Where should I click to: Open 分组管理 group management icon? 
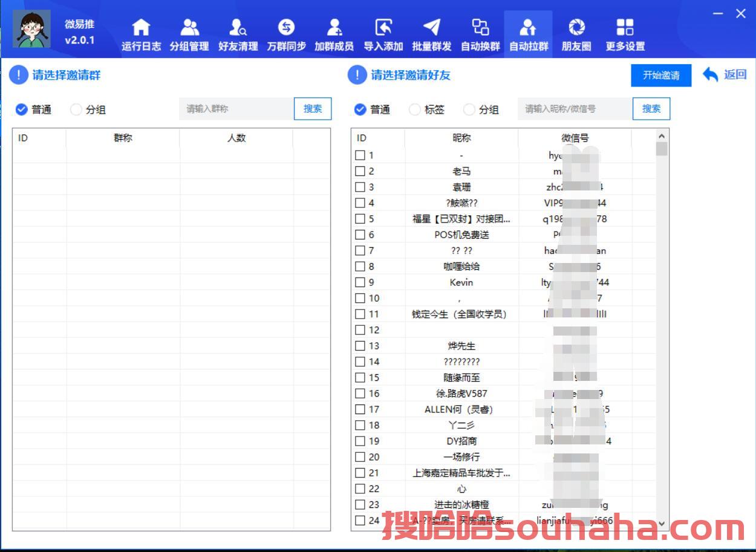[189, 28]
